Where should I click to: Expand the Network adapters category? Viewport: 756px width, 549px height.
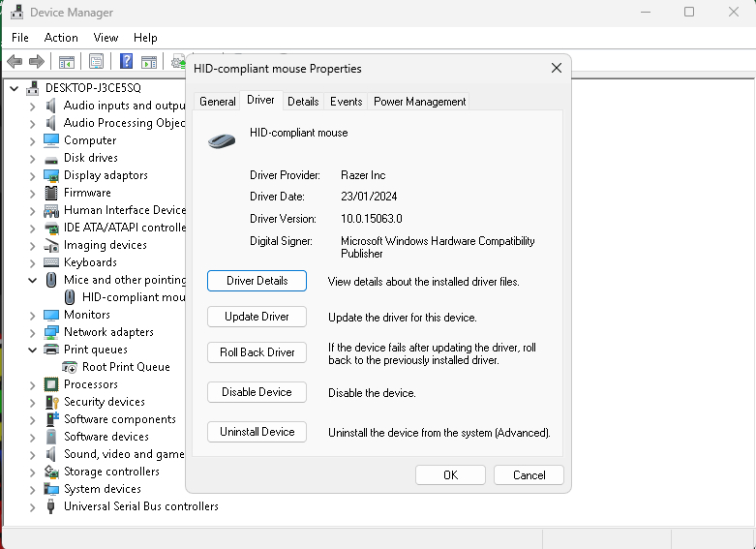32,332
